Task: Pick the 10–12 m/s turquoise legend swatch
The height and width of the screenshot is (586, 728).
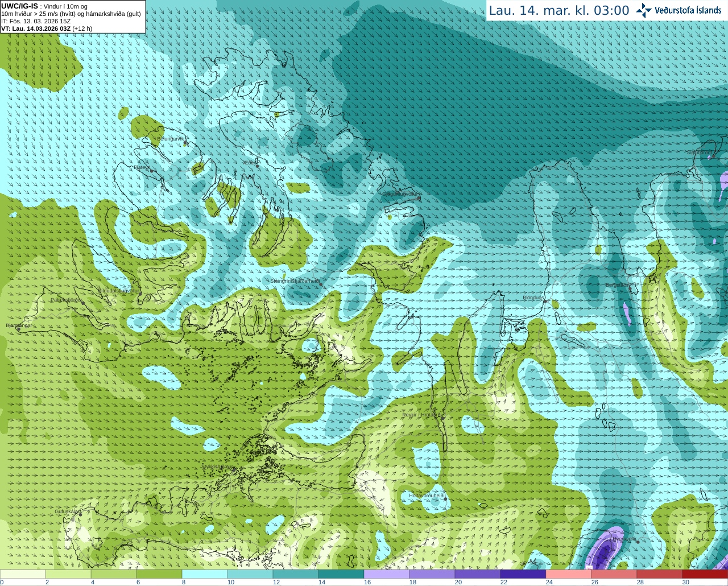Action: pos(250,574)
